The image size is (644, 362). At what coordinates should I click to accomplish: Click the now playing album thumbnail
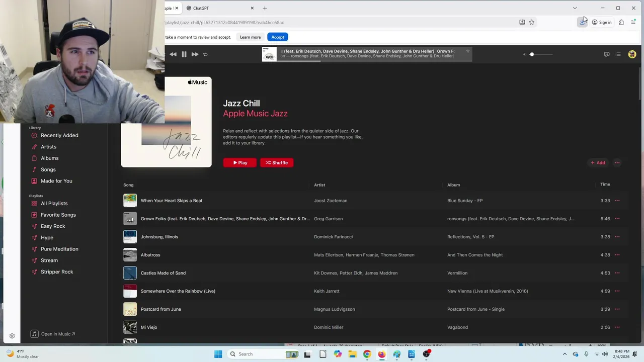pyautogui.click(x=269, y=54)
